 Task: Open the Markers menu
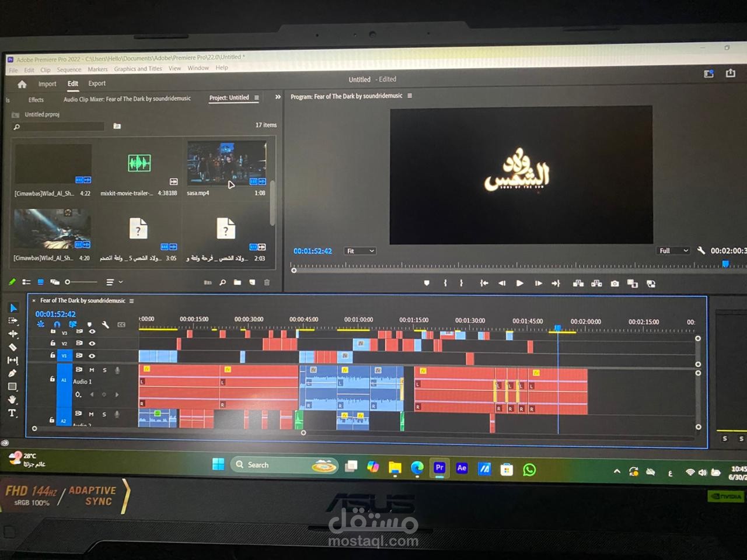(97, 69)
